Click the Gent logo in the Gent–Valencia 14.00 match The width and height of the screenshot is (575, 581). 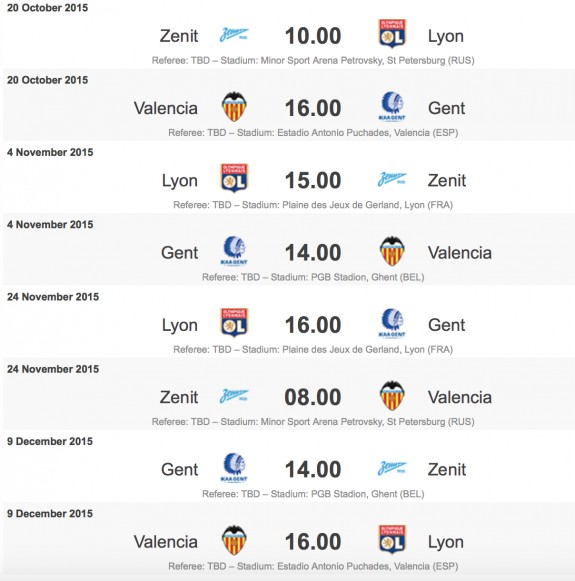click(234, 251)
